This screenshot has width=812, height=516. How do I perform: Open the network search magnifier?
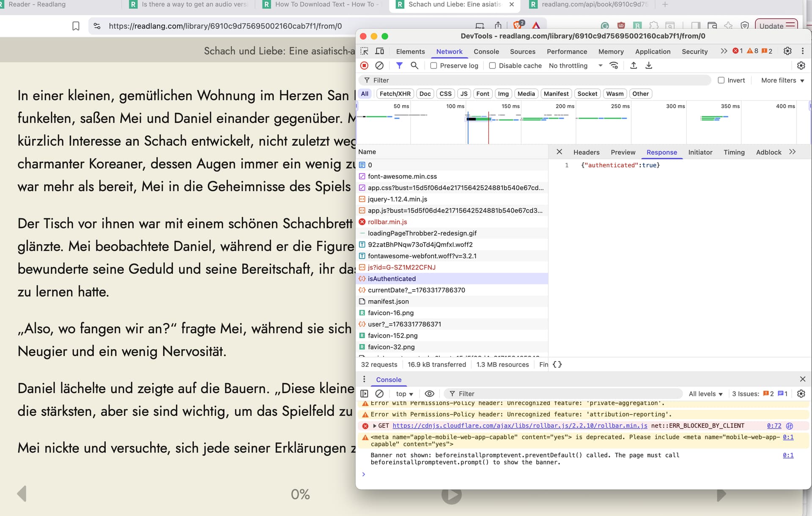(414, 66)
